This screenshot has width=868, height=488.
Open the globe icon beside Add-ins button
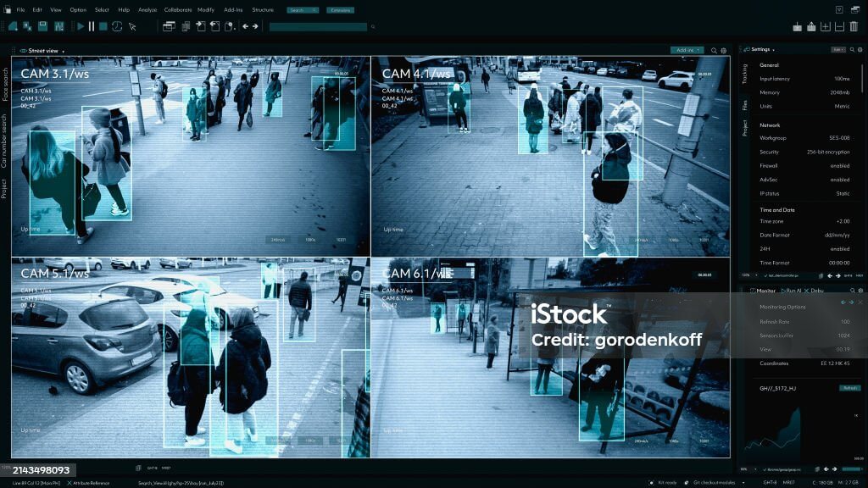tap(723, 51)
